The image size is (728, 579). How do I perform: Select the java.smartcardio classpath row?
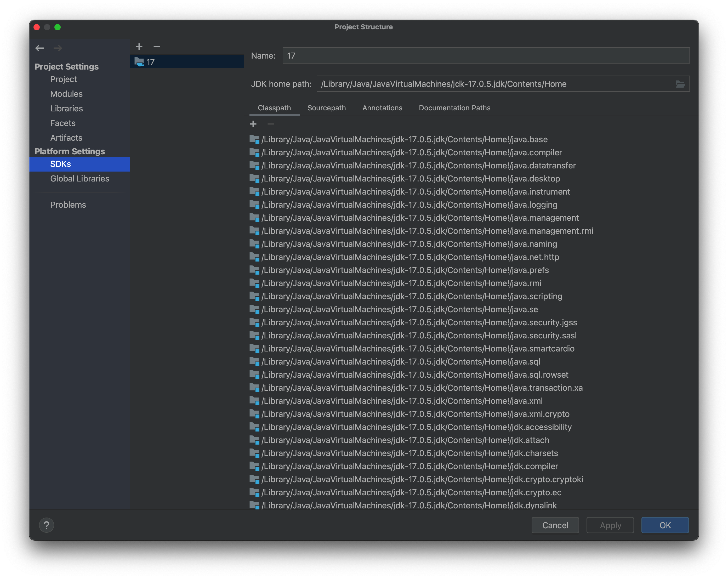point(471,349)
